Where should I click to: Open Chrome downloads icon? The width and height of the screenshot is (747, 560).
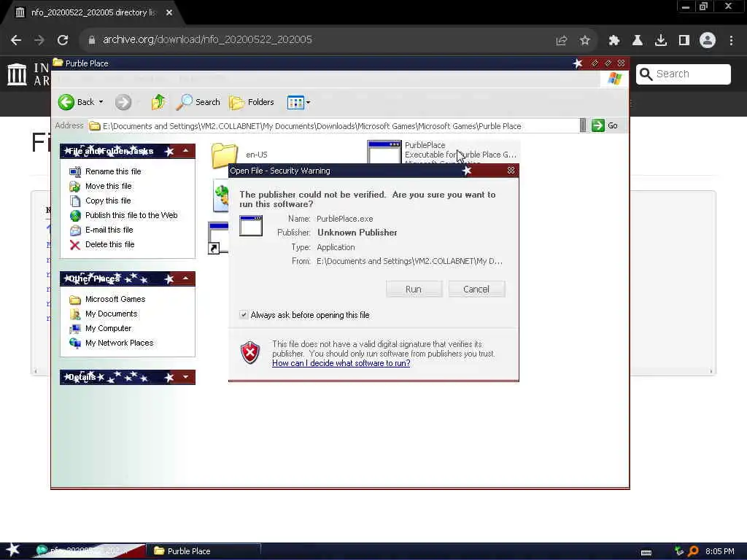pyautogui.click(x=661, y=41)
